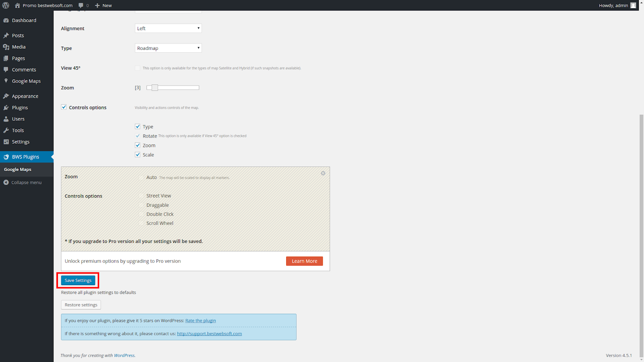Image resolution: width=644 pixels, height=362 pixels.
Task: Click the Collapse menu arrow icon
Action: point(6,183)
